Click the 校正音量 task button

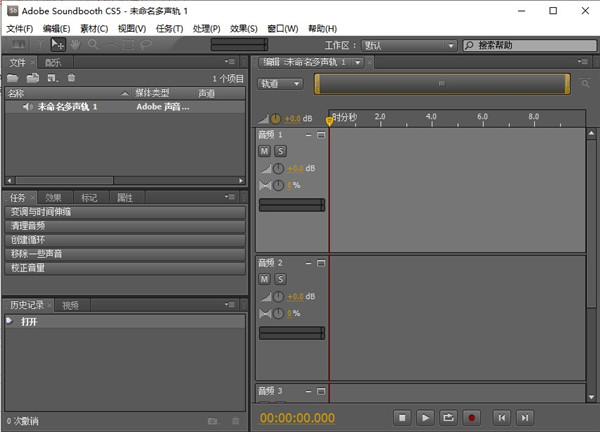click(124, 268)
